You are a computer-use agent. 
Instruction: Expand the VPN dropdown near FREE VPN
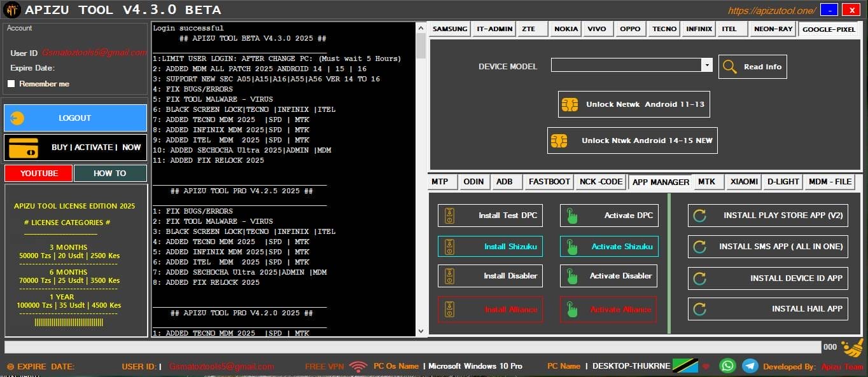pos(358,366)
